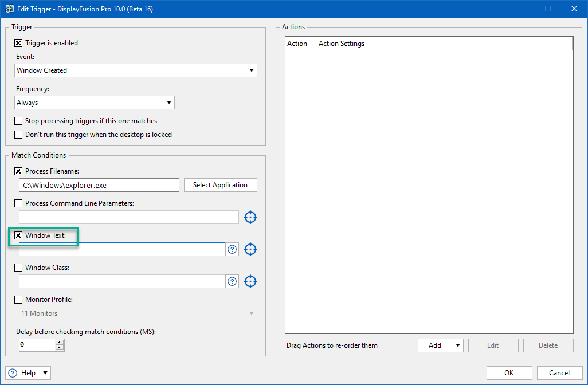Click target picker for Process Command Line Parameters
Image resolution: width=588 pixels, height=385 pixels.
(x=250, y=217)
